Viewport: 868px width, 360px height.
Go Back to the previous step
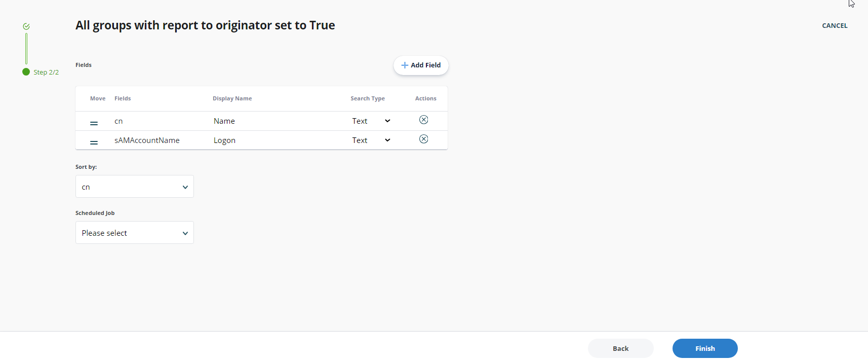point(620,348)
